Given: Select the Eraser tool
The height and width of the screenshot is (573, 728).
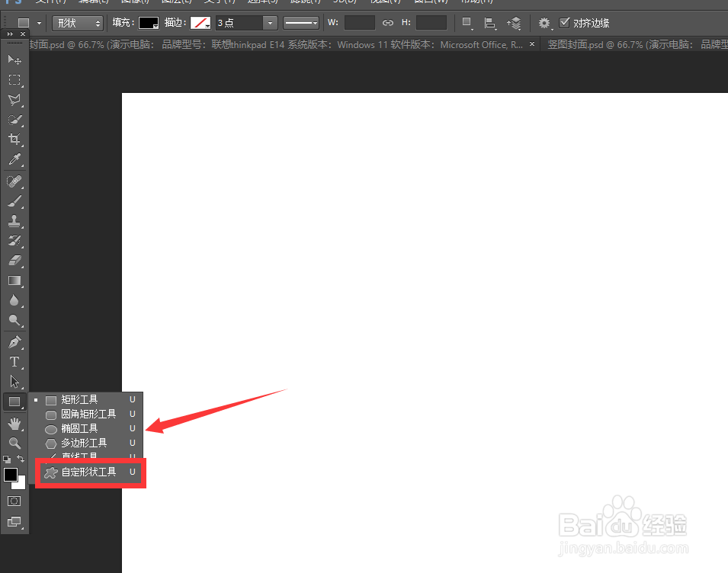Looking at the screenshot, I should coord(14,261).
